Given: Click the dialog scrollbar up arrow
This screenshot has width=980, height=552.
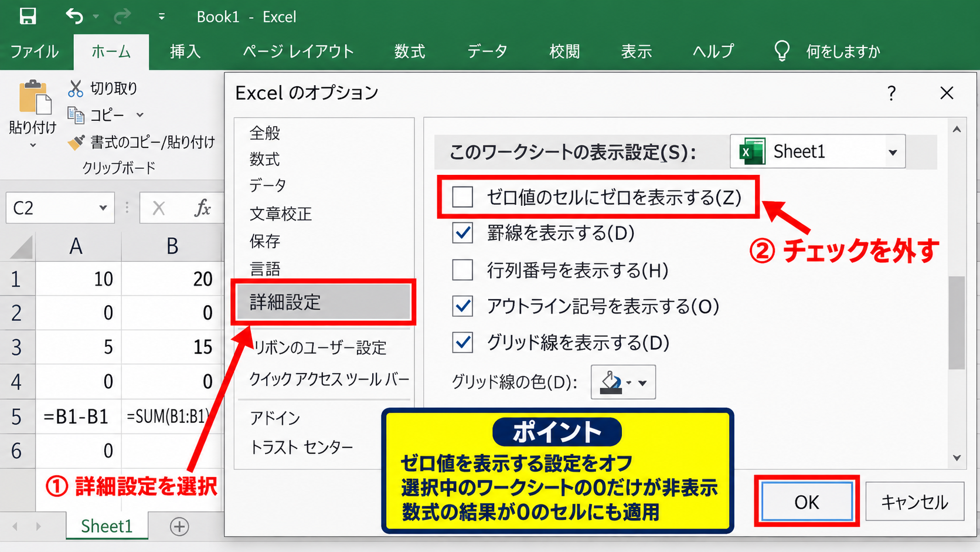Looking at the screenshot, I should tap(957, 129).
